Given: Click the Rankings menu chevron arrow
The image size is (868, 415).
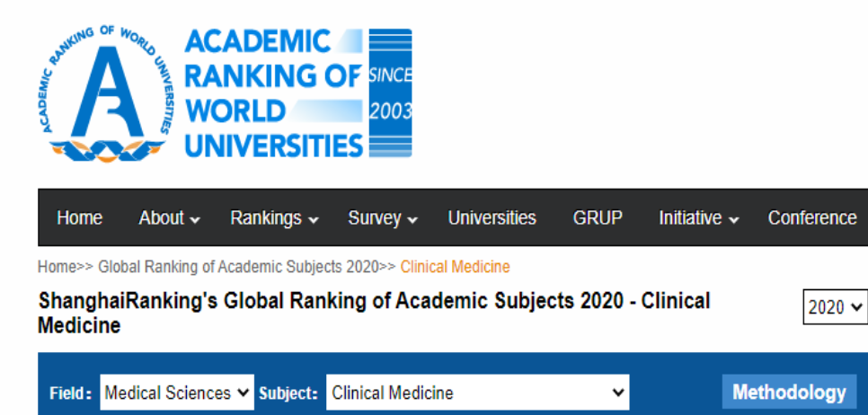Looking at the screenshot, I should (314, 220).
